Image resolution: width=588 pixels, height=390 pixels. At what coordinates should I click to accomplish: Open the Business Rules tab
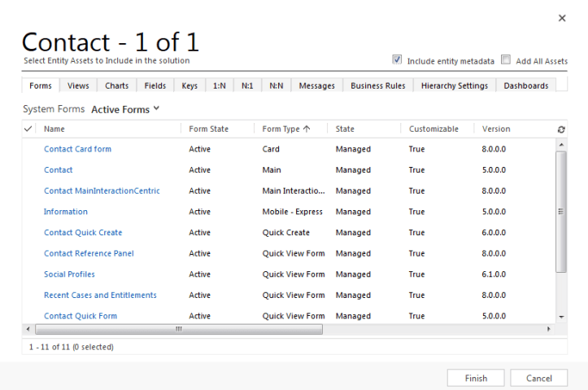pyautogui.click(x=377, y=85)
